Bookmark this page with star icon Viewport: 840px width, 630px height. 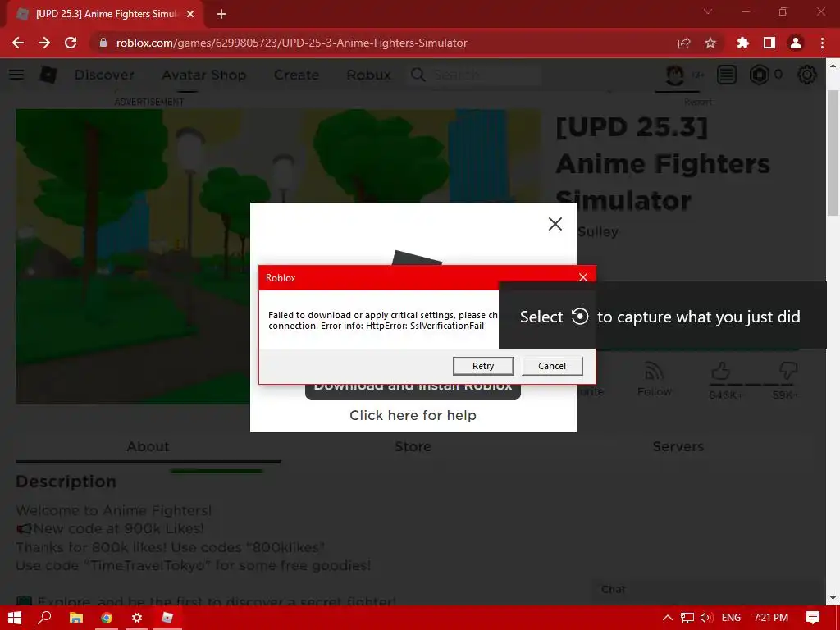pos(710,43)
